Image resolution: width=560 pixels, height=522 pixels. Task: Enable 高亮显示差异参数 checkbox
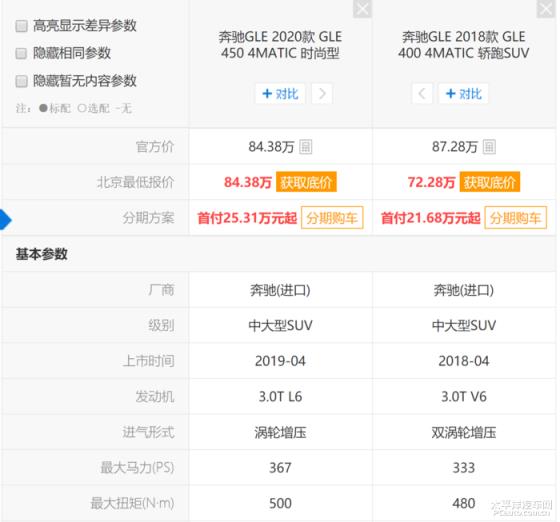click(x=21, y=26)
